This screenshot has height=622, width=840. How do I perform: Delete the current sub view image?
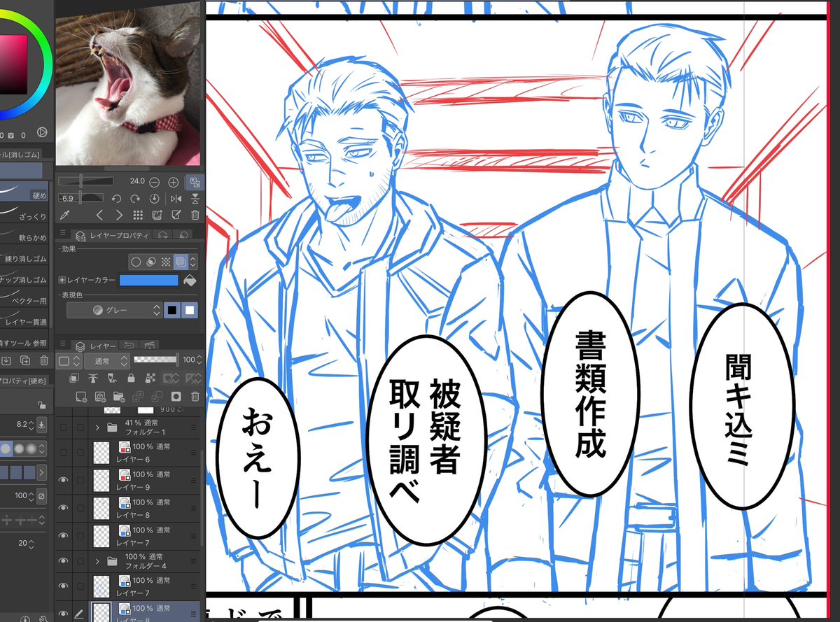(x=195, y=215)
